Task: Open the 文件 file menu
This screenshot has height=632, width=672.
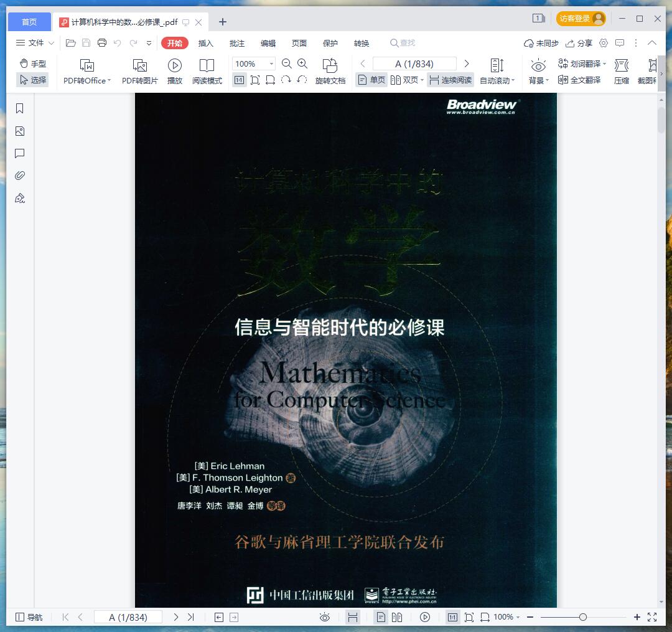Action: [x=35, y=43]
